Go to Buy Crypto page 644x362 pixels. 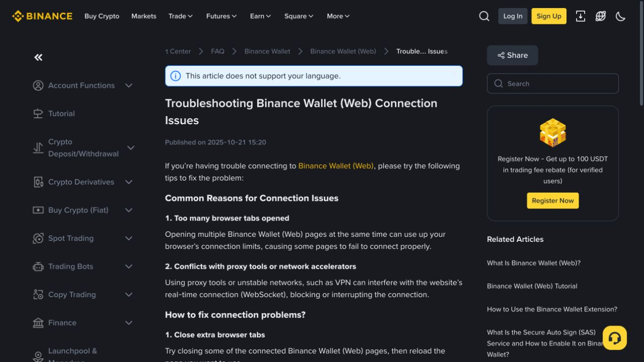click(102, 16)
